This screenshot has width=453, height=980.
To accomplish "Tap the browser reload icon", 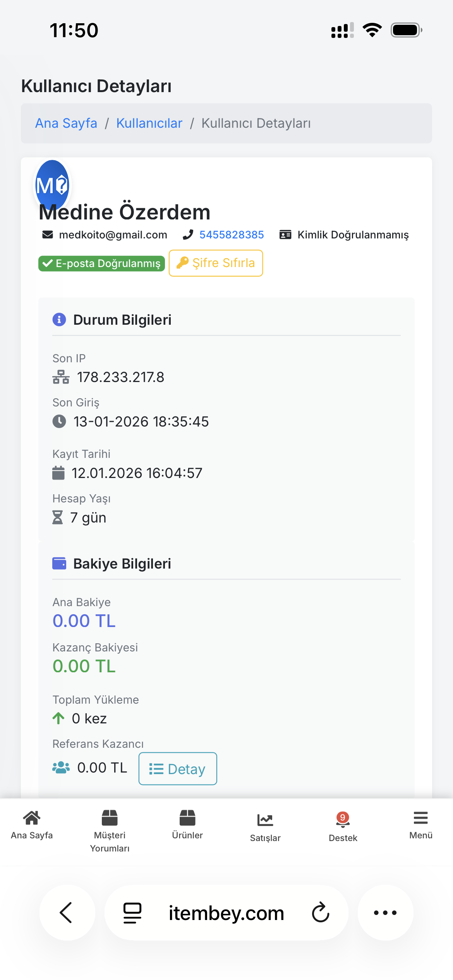I will click(x=321, y=913).
